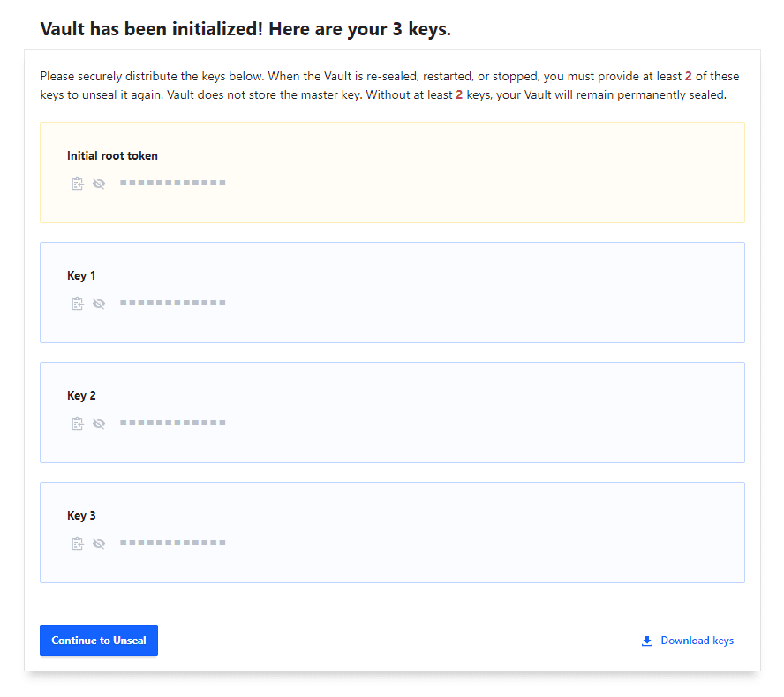The image size is (784, 697).
Task: Show the masked Key 1 value
Action: [99, 304]
